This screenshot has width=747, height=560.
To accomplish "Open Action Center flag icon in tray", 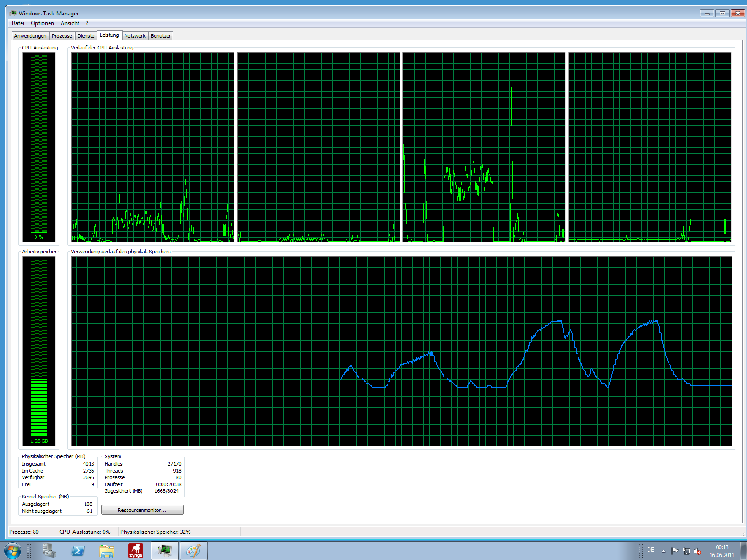I will 675,551.
